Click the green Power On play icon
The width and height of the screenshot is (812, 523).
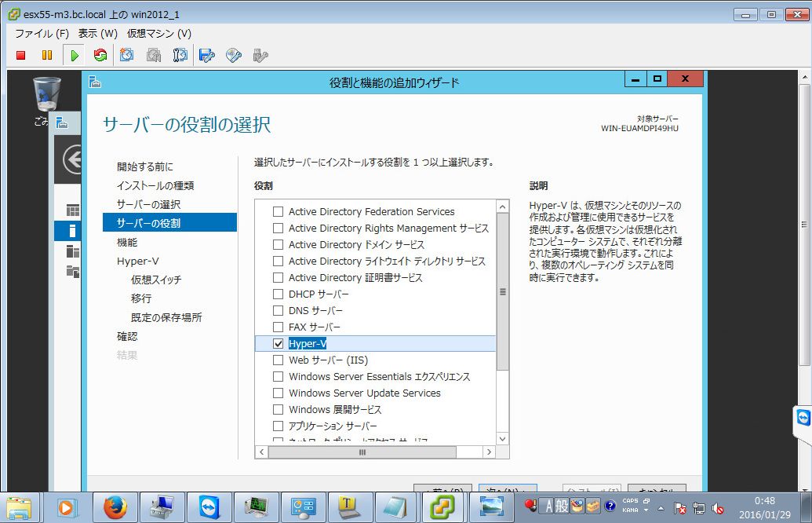[75, 56]
